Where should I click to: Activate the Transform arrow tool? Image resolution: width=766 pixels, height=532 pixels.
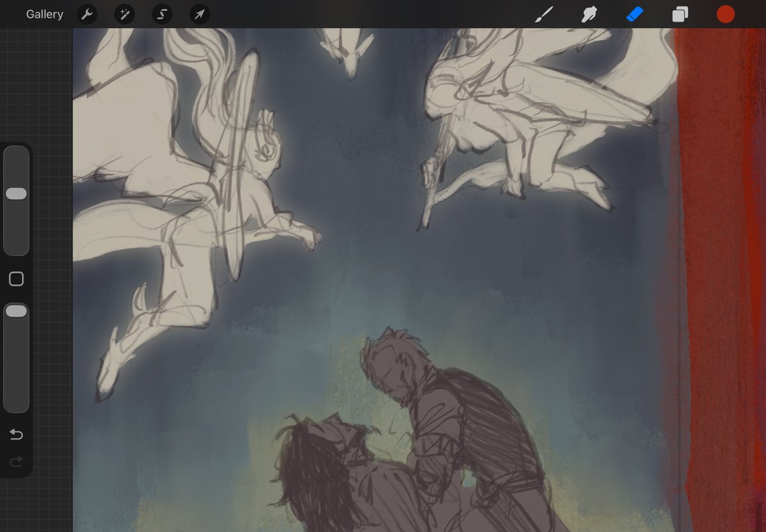pyautogui.click(x=200, y=14)
